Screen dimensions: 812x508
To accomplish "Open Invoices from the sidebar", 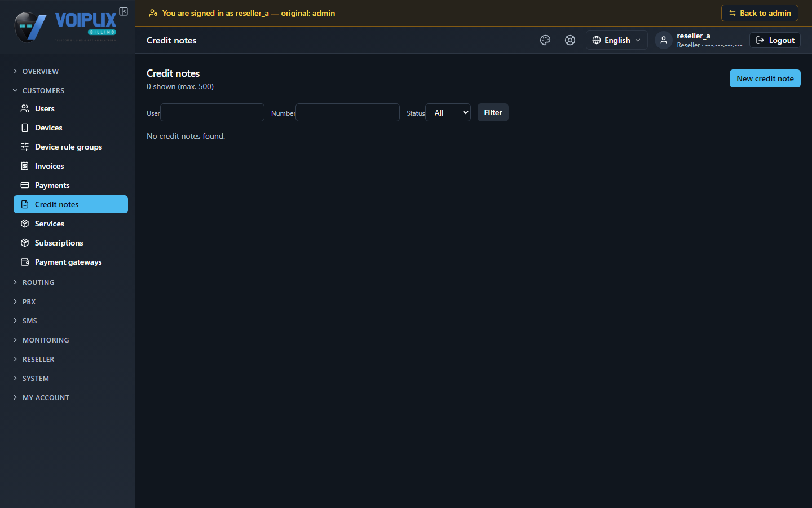I will coord(70,166).
